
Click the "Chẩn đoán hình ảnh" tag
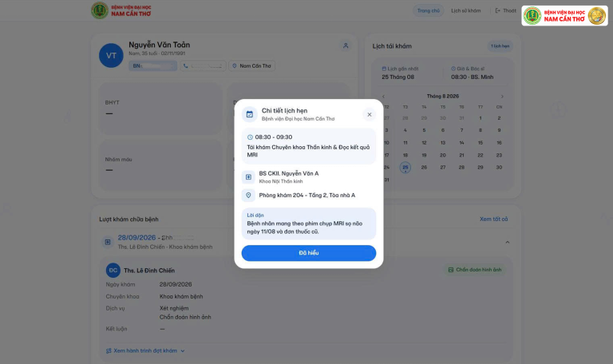(x=475, y=270)
